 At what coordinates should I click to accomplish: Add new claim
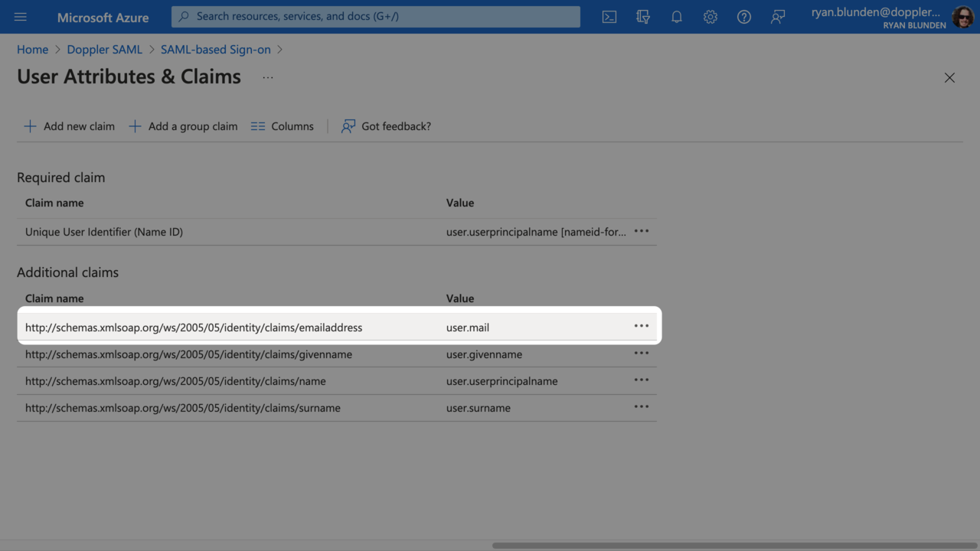[x=69, y=126]
